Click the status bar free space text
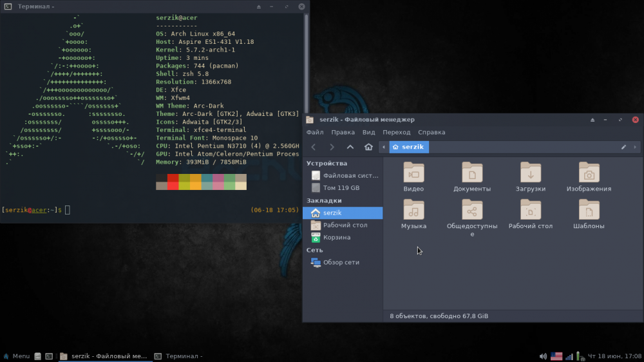 tap(439, 316)
